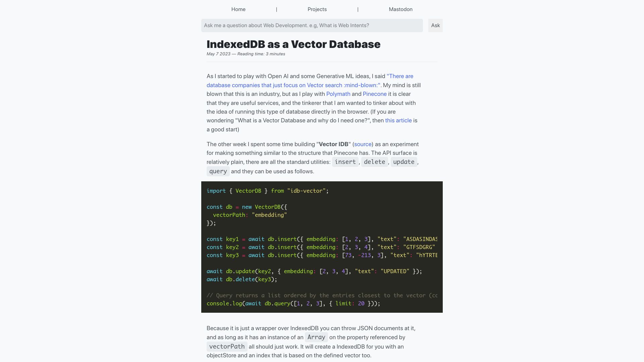The image size is (644, 362).
Task: Click the import VectorDB code line
Action: pyautogui.click(x=268, y=191)
